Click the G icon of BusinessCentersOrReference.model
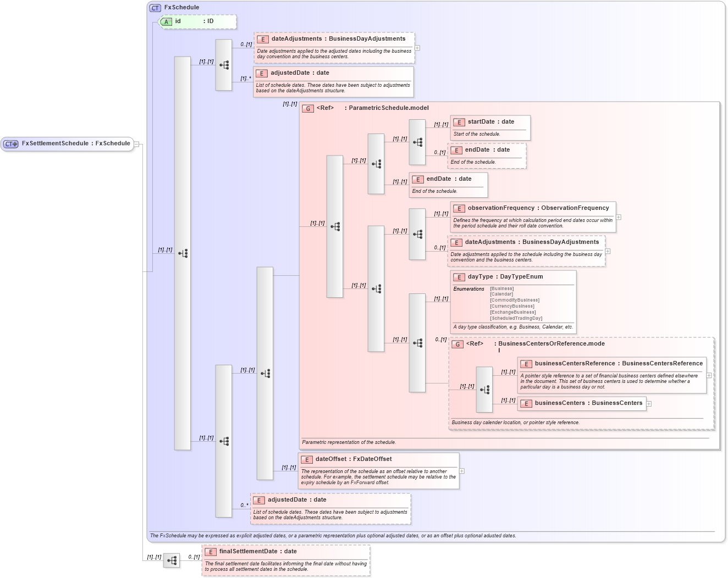Viewport: 728px width, 578px height. [457, 344]
